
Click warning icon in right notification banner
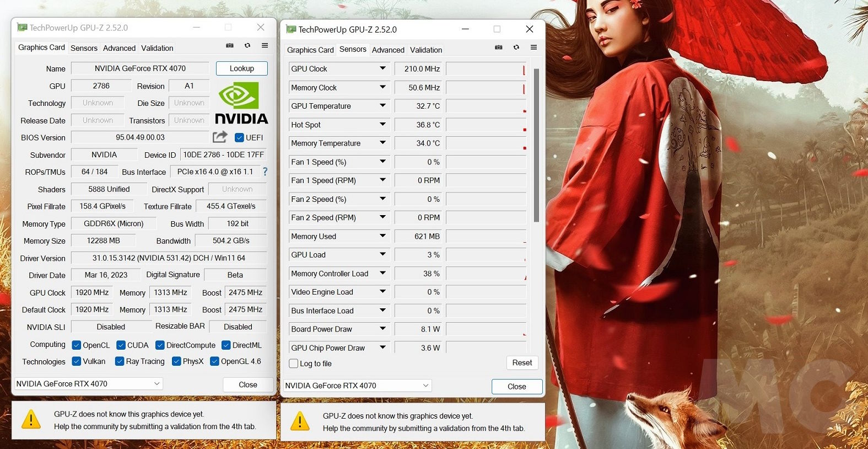[300, 421]
